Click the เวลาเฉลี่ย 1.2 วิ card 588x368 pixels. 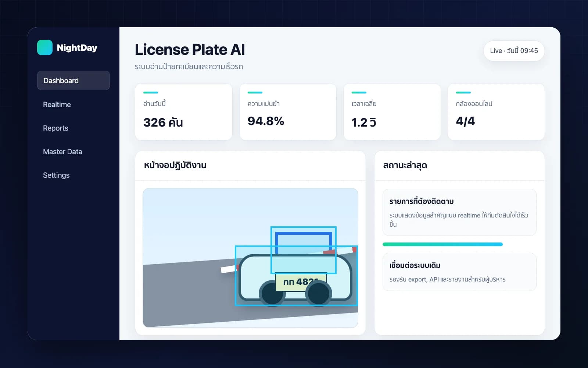[x=392, y=112]
